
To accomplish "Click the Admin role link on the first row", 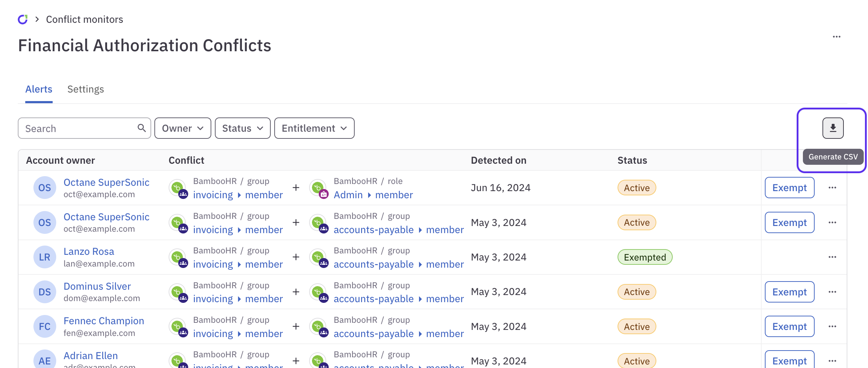I will tap(348, 195).
